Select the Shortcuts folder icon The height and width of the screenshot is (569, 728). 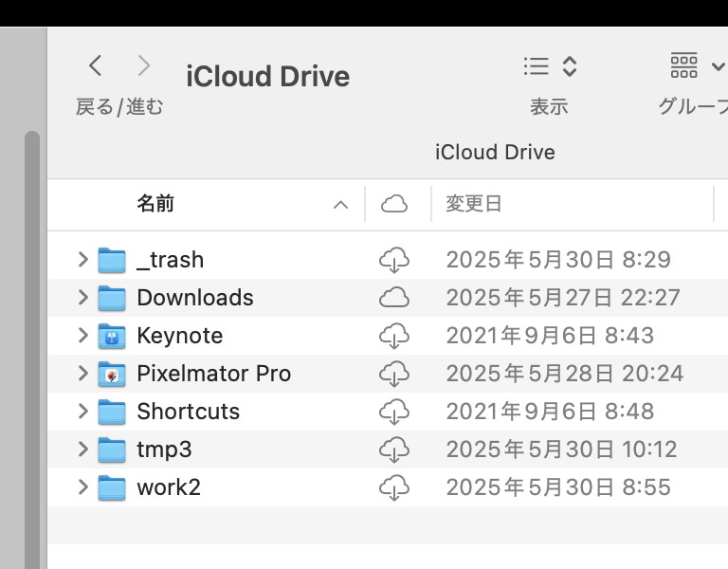[112, 412]
